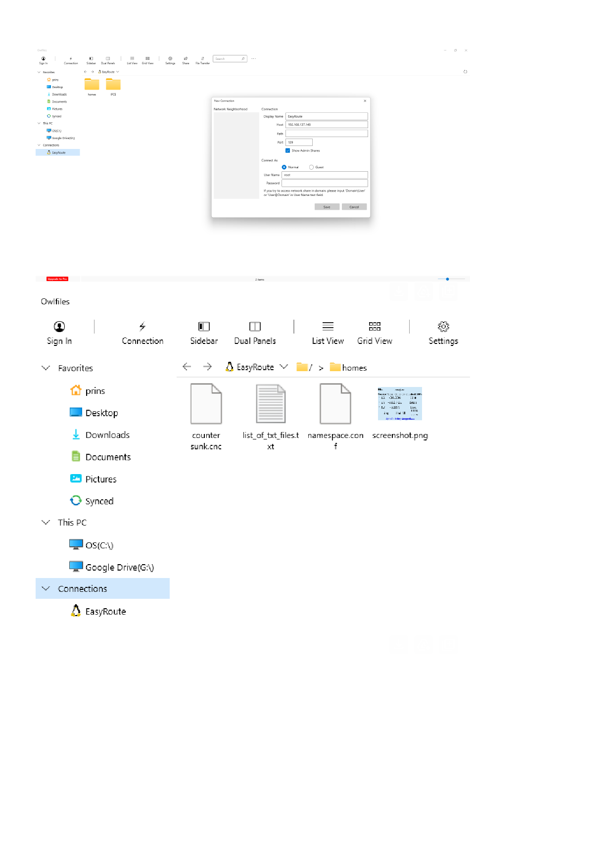Click the refresh icon at top right

click(465, 72)
